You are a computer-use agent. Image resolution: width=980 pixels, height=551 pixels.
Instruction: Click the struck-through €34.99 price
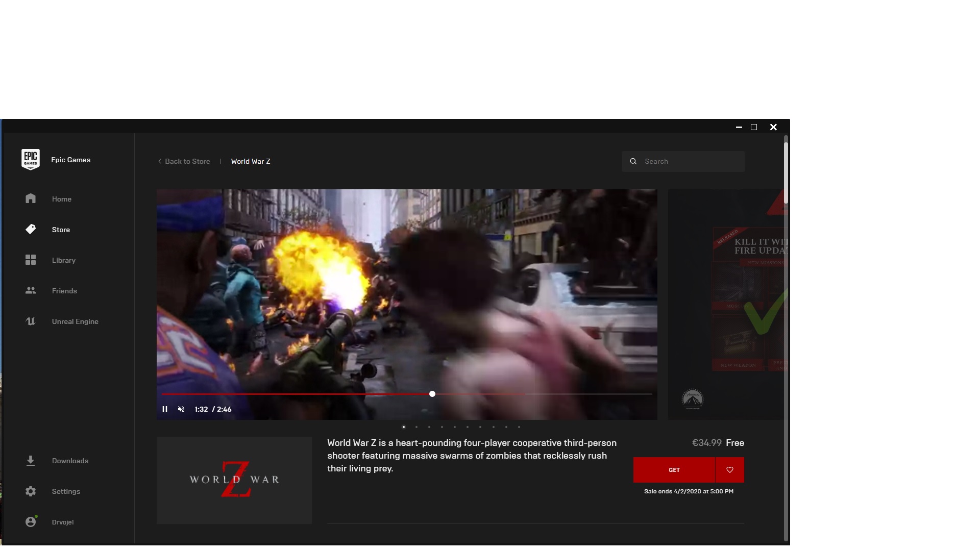tap(707, 443)
